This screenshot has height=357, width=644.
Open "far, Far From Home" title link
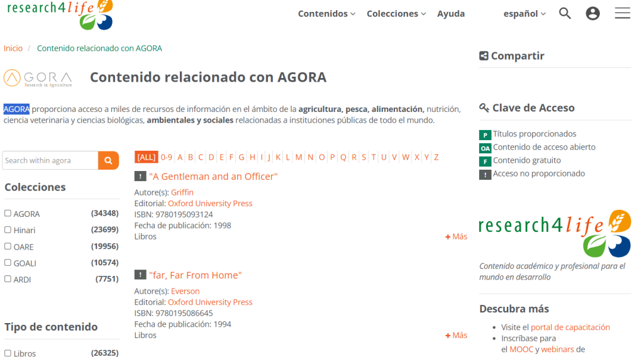195,275
